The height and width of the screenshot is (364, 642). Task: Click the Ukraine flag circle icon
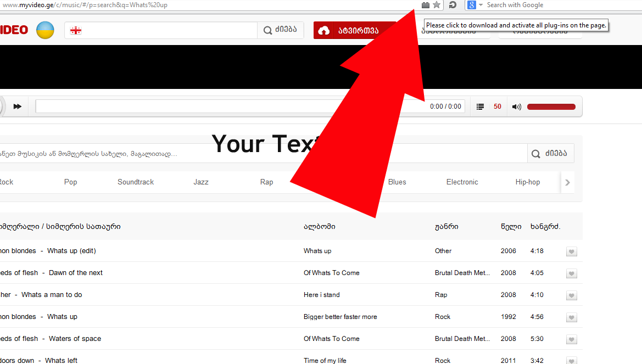(45, 30)
